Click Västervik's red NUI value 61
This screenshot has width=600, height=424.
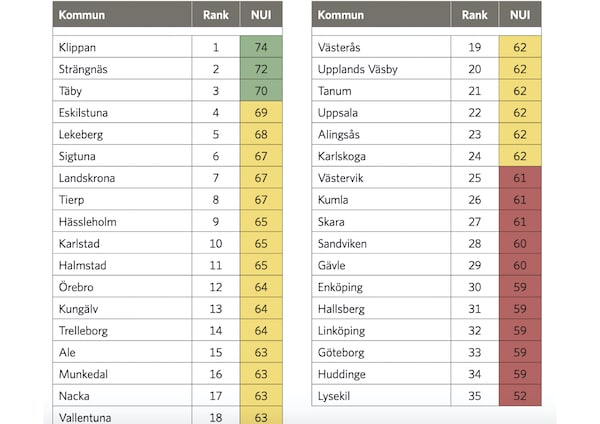click(x=520, y=177)
